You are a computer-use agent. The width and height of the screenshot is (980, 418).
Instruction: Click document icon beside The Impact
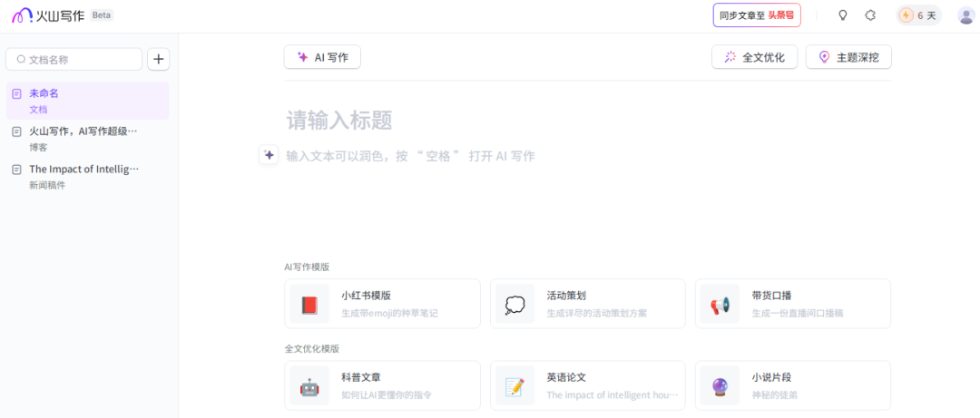17,170
